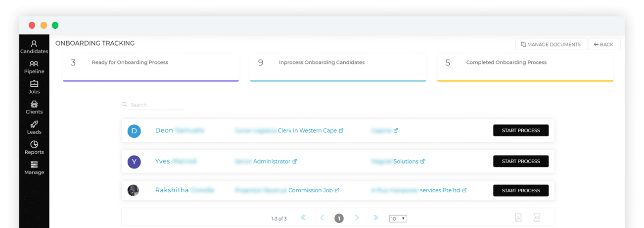Go to the Pipeline section
644x228 pixels.
(34, 67)
